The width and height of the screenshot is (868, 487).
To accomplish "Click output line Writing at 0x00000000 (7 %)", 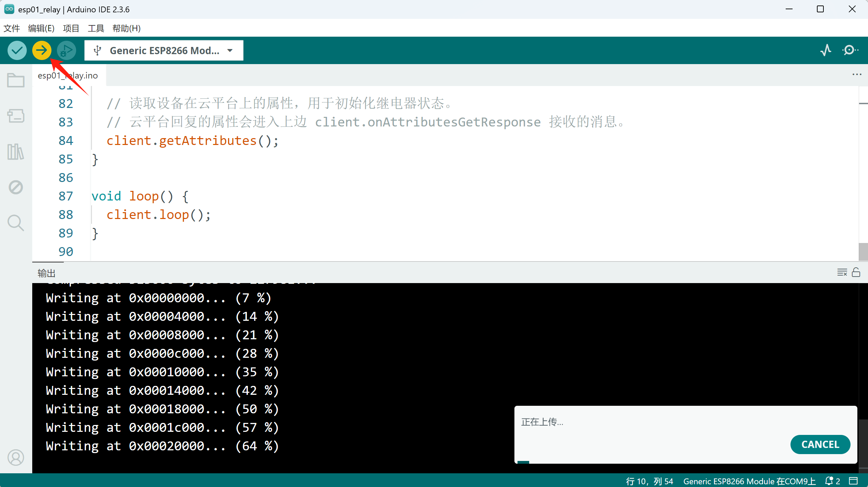I will tap(158, 298).
